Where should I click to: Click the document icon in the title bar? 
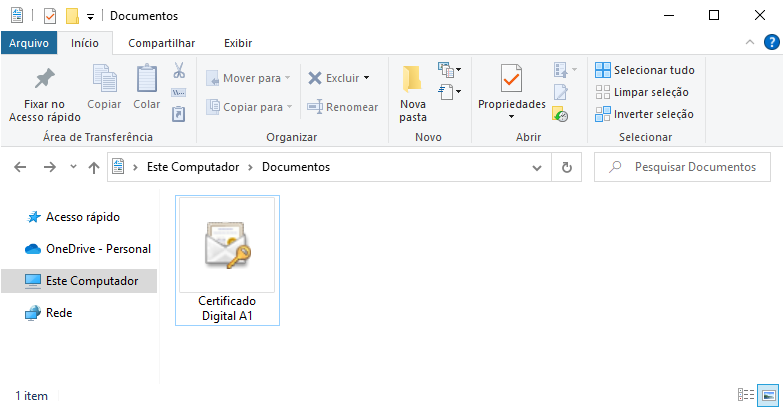click(17, 16)
